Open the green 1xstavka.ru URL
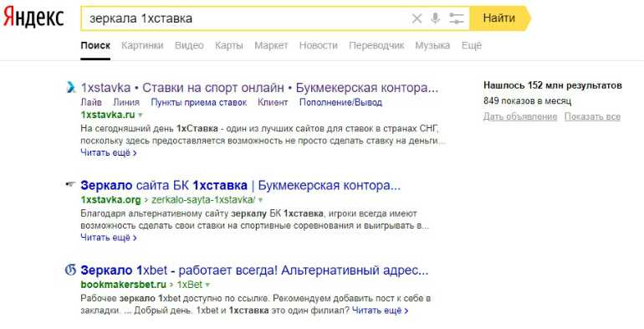Image resolution: width=644 pixels, height=329 pixels. (x=108, y=115)
